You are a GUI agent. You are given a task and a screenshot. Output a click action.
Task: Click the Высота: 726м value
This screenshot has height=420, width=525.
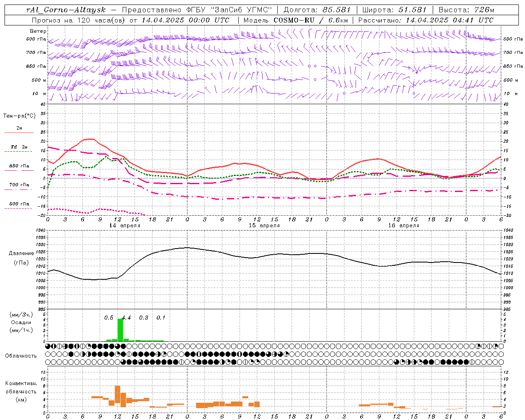pos(466,10)
